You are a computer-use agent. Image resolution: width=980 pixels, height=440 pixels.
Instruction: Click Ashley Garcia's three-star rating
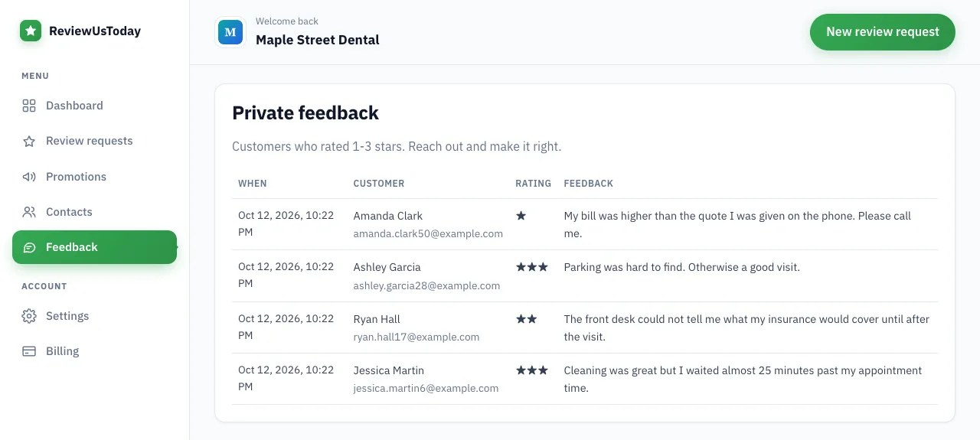pyautogui.click(x=532, y=267)
